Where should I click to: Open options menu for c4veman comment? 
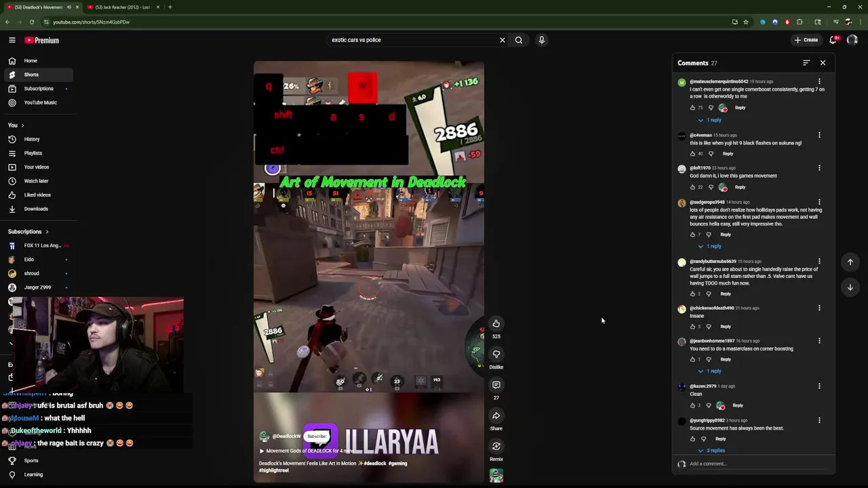[819, 136]
